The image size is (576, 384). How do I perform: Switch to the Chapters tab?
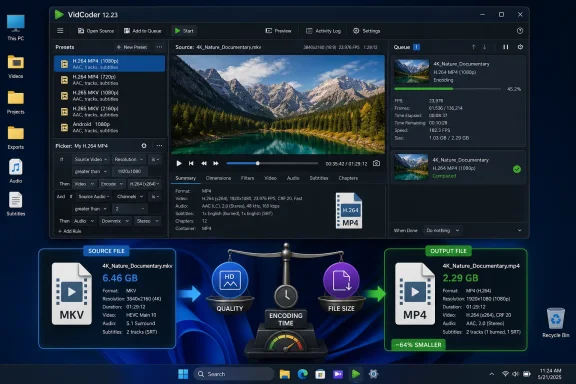tap(348, 178)
